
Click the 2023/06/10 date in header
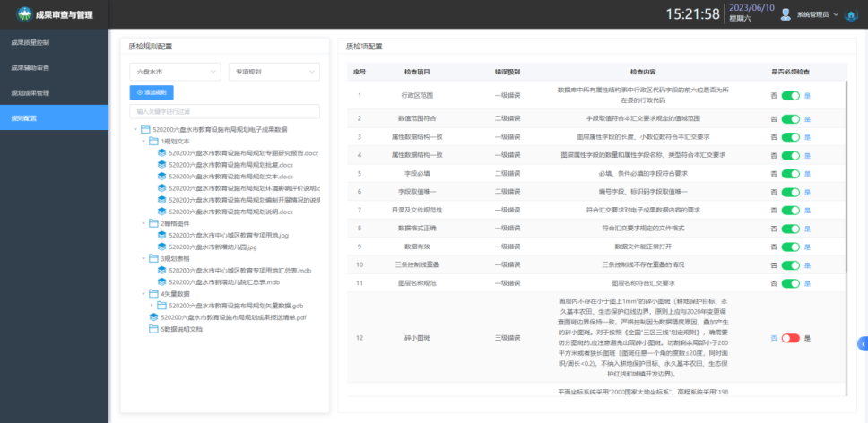751,8
